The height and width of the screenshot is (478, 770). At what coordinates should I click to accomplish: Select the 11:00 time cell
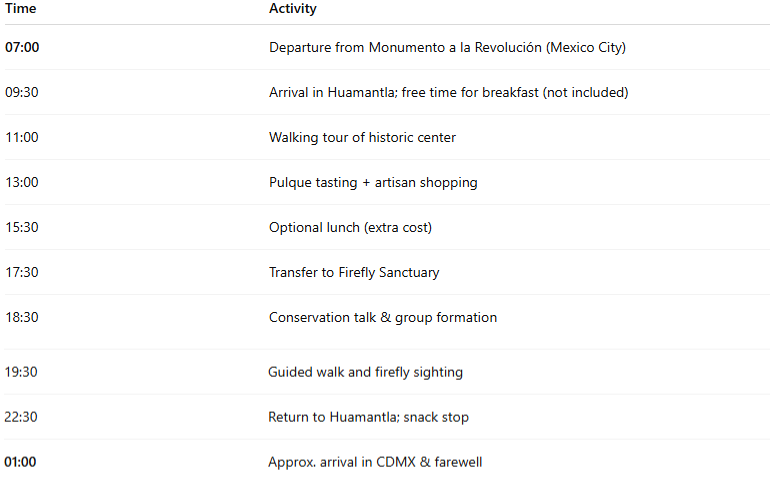click(x=22, y=137)
